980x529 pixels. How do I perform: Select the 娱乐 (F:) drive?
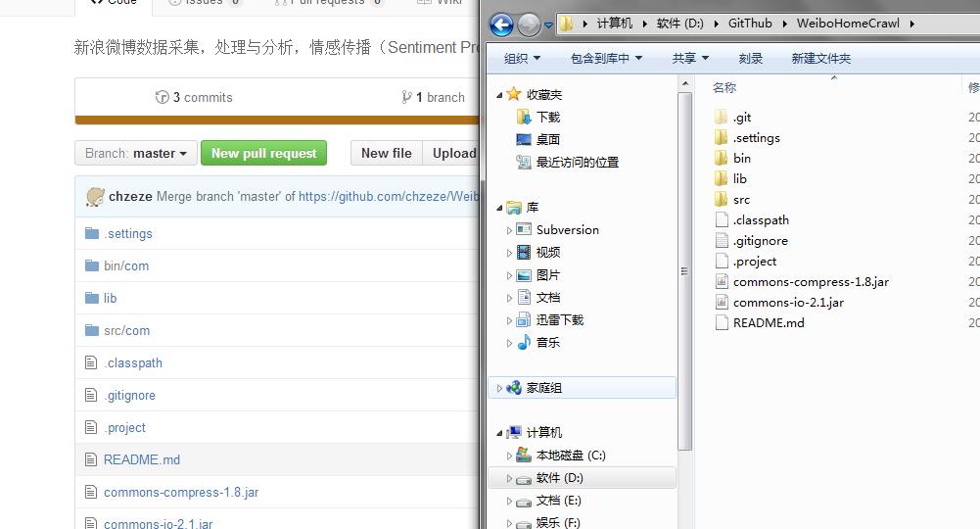pos(558,523)
